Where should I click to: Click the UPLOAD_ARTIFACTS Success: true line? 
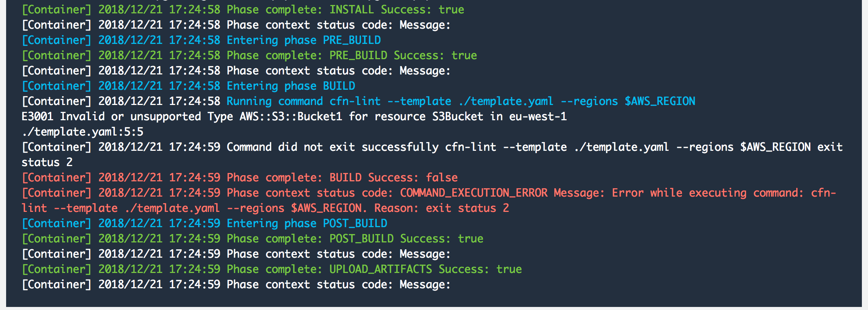(x=272, y=269)
